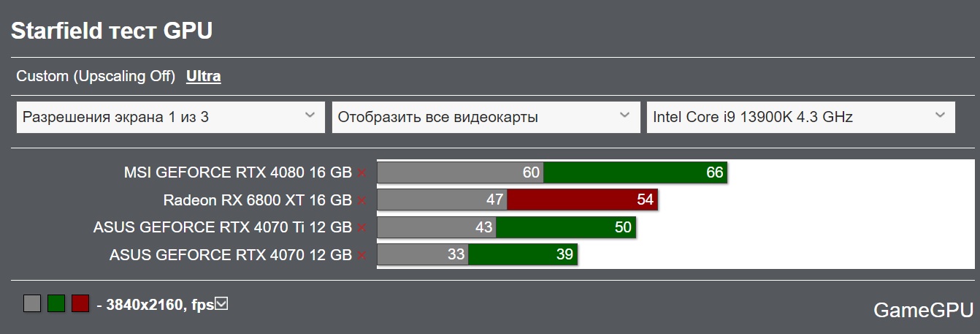Image resolution: width=980 pixels, height=334 pixels.
Task: Expand the display all video cards dropdown
Action: (485, 117)
